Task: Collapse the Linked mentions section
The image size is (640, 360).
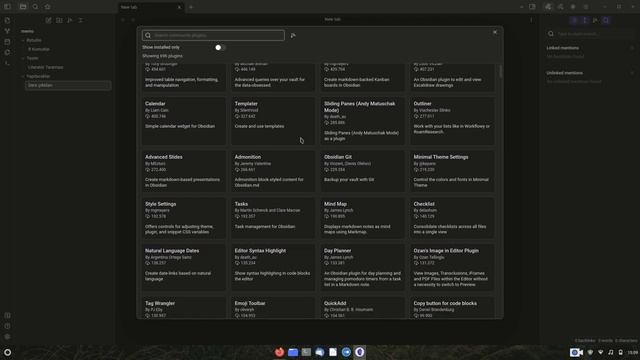Action: (x=563, y=48)
